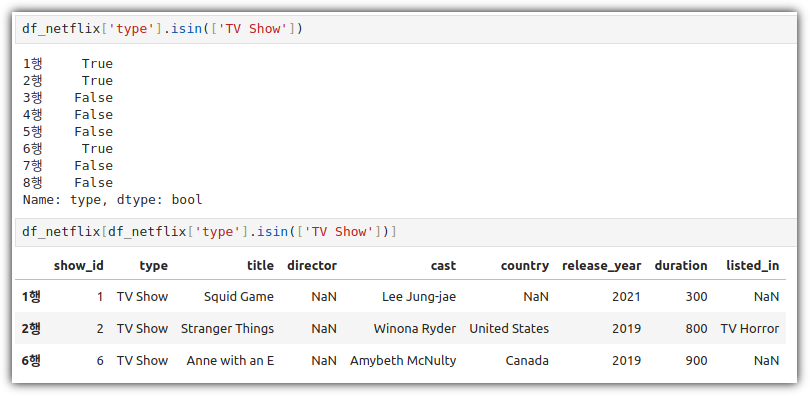
Task: Click the Stranger Things title cell
Action: (x=227, y=329)
